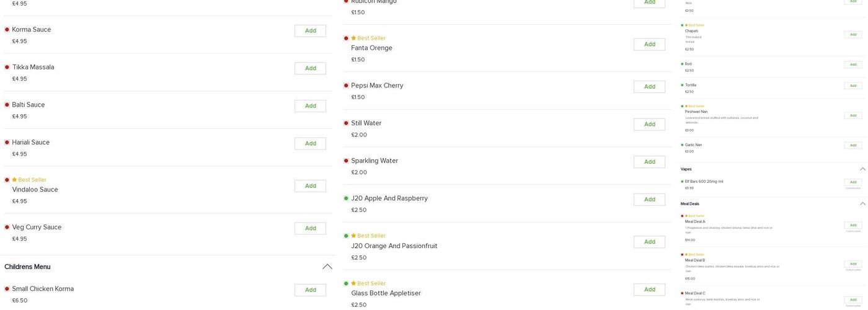Screen dimensions: 868x310
Task: Collapse the Vapes section with its chevron
Action: click(x=862, y=169)
